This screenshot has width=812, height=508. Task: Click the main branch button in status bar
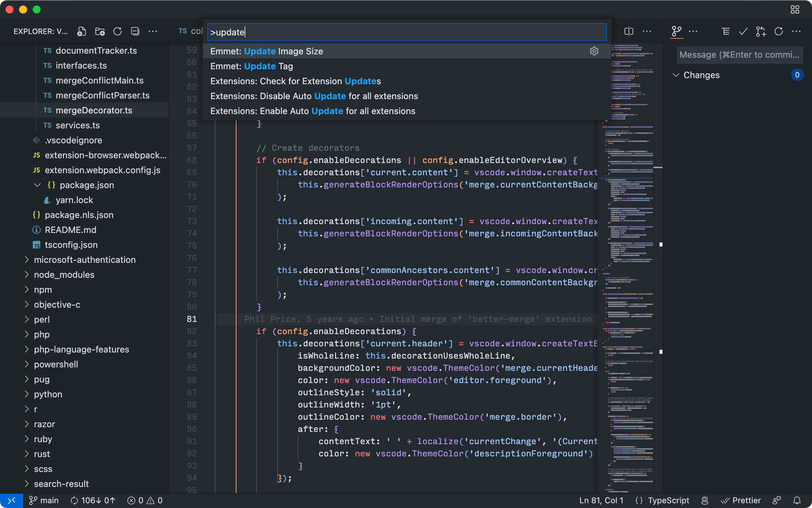click(x=44, y=500)
